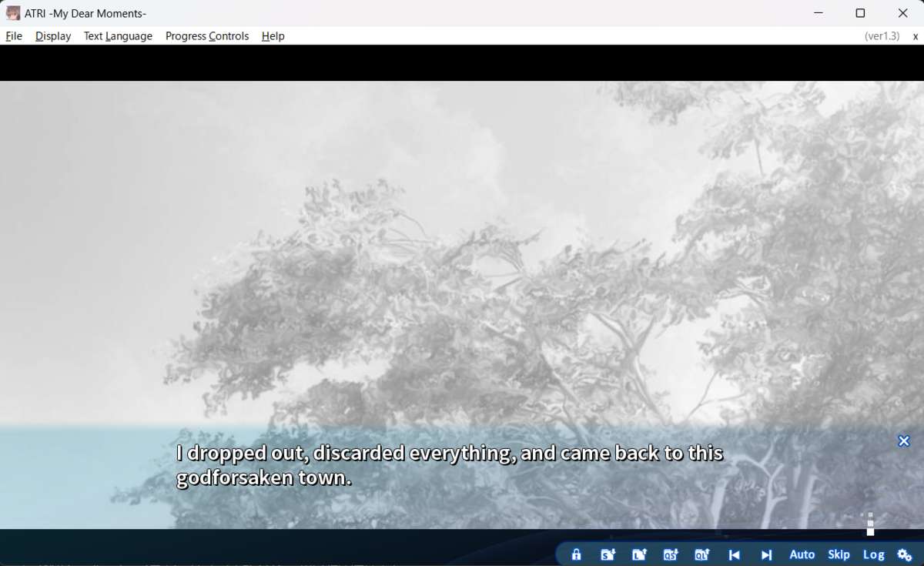924x566 pixels.
Task: Open settings via the gears icon
Action: click(x=904, y=554)
